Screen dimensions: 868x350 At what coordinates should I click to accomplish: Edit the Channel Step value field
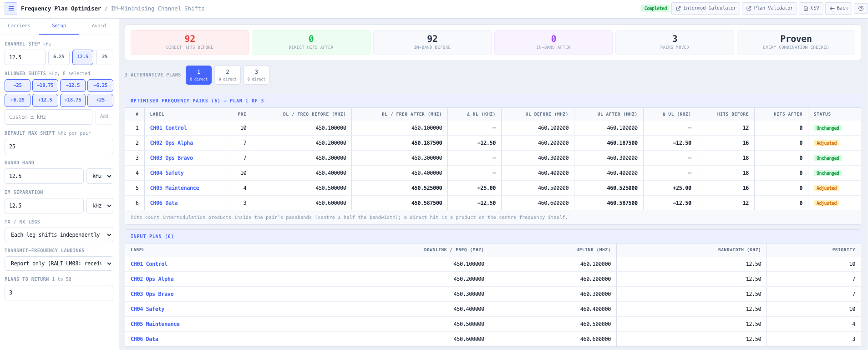[25, 57]
